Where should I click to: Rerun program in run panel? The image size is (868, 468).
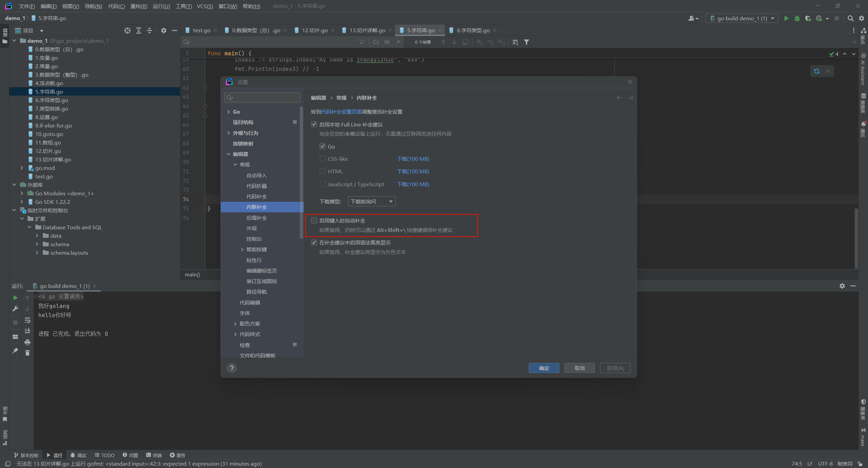pyautogui.click(x=15, y=298)
